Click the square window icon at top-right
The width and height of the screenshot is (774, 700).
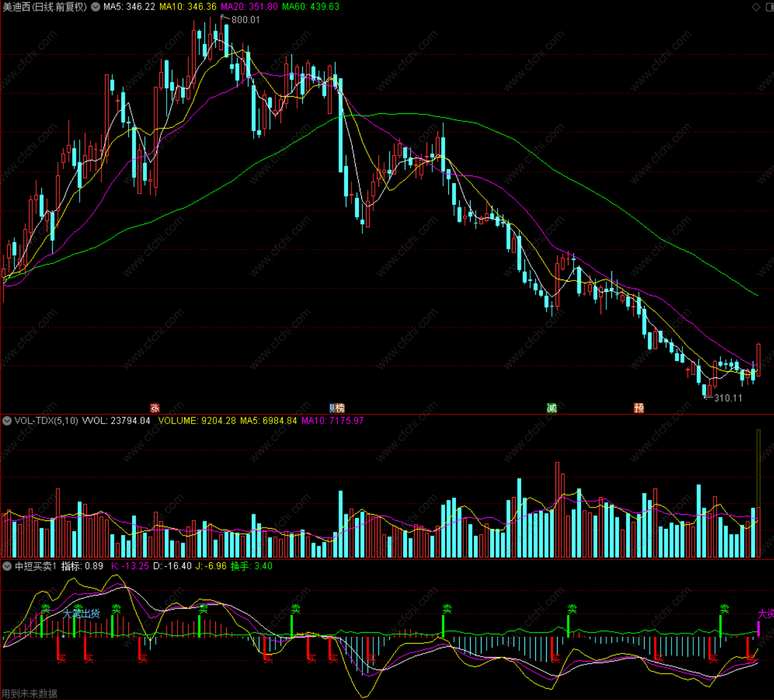(x=769, y=7)
